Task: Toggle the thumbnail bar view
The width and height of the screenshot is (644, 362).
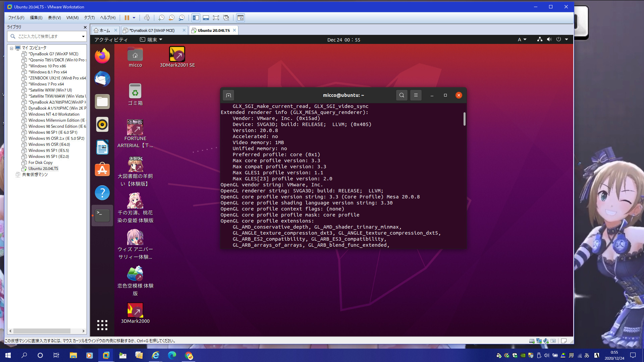Action: tap(206, 18)
